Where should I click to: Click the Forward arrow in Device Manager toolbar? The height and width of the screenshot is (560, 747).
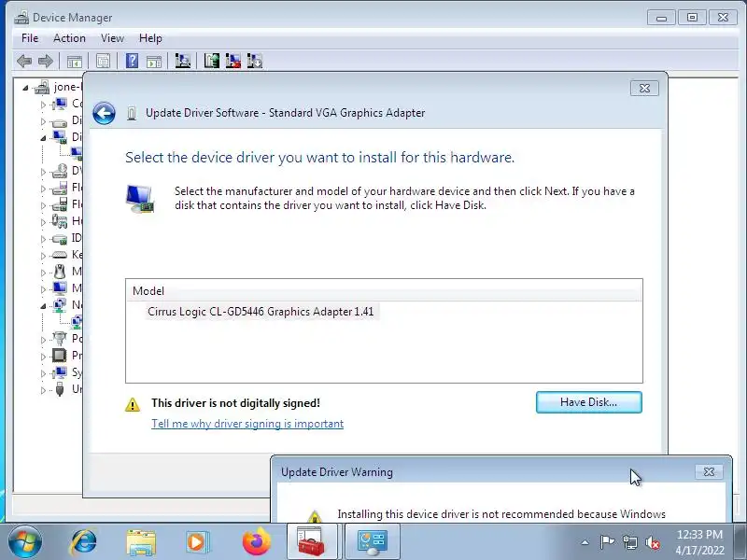point(45,61)
